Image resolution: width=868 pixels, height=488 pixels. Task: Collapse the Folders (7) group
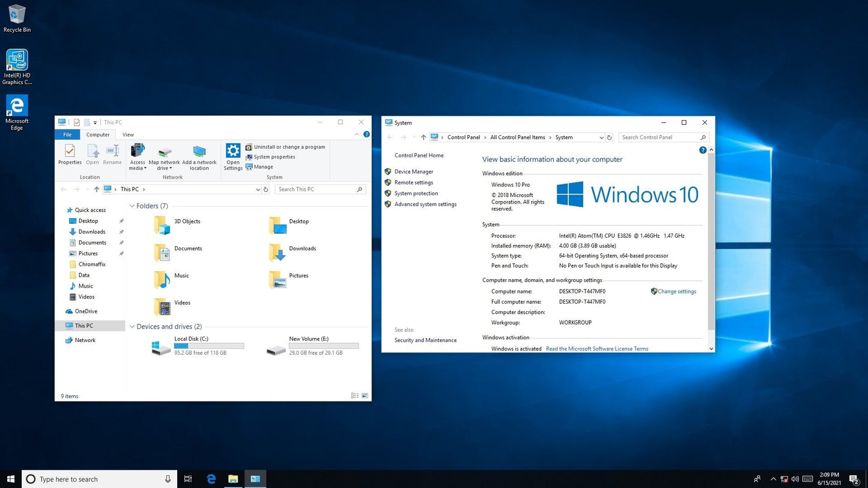132,206
